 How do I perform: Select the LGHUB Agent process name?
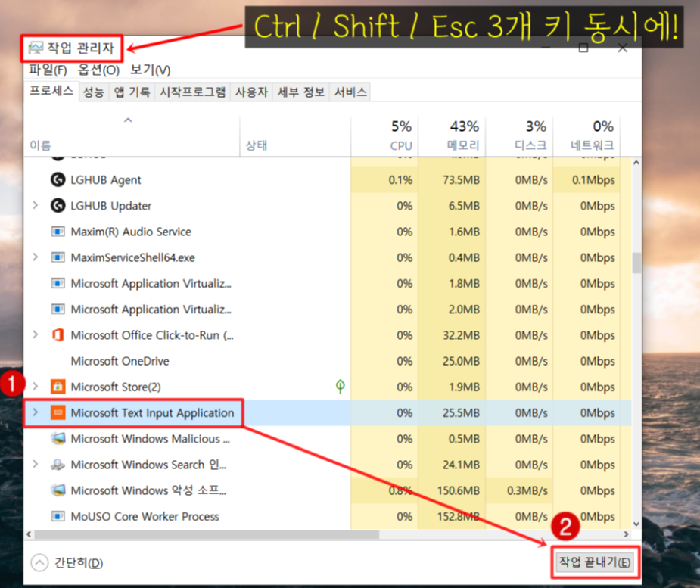[106, 180]
